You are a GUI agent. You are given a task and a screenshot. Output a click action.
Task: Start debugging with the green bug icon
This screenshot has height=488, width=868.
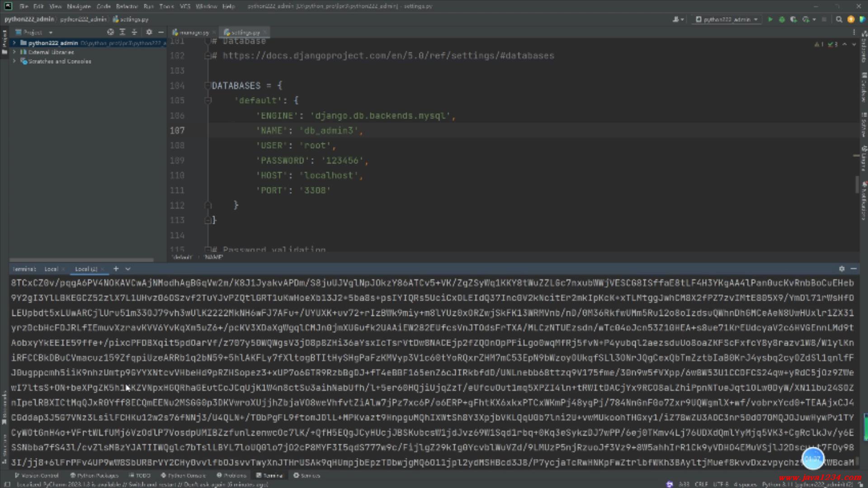(x=782, y=19)
